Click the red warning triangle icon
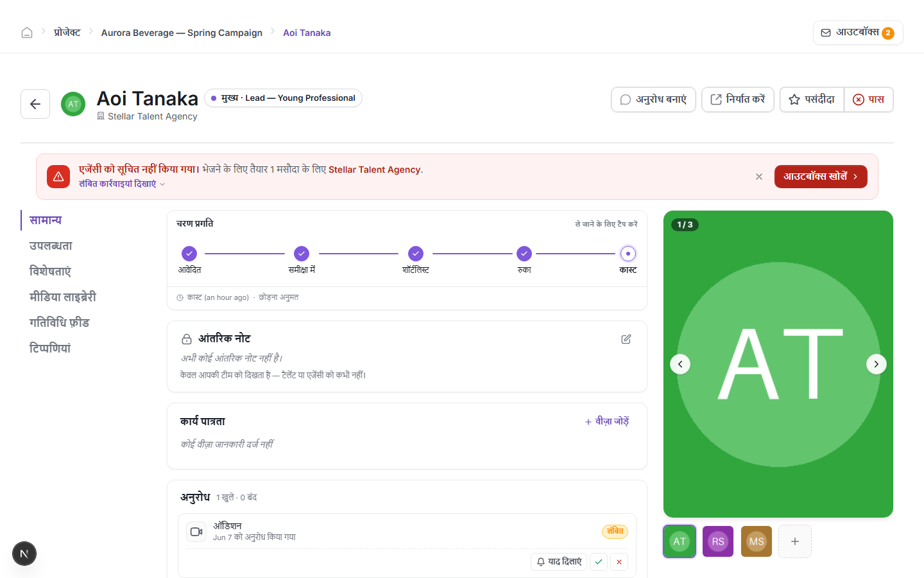This screenshot has width=924, height=578. 58,177
